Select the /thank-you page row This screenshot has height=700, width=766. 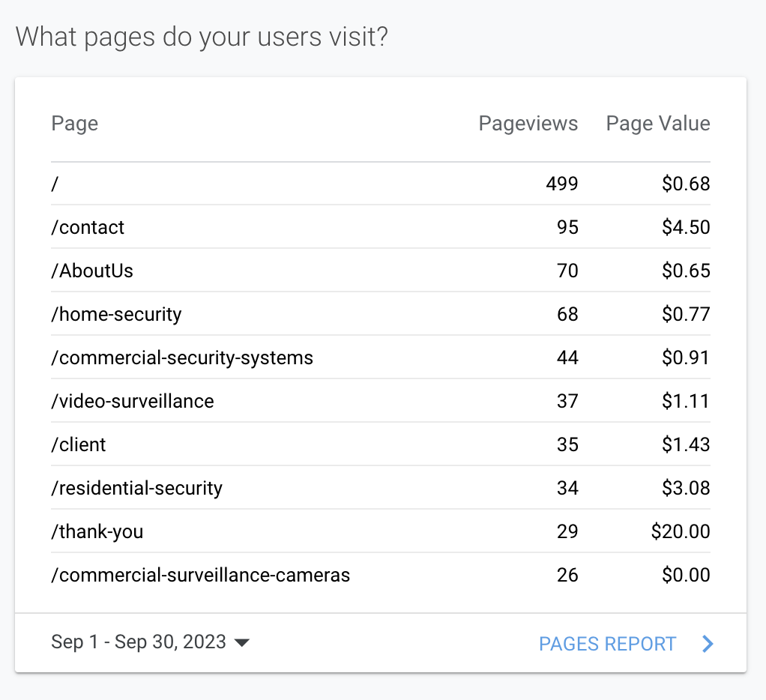pos(97,531)
